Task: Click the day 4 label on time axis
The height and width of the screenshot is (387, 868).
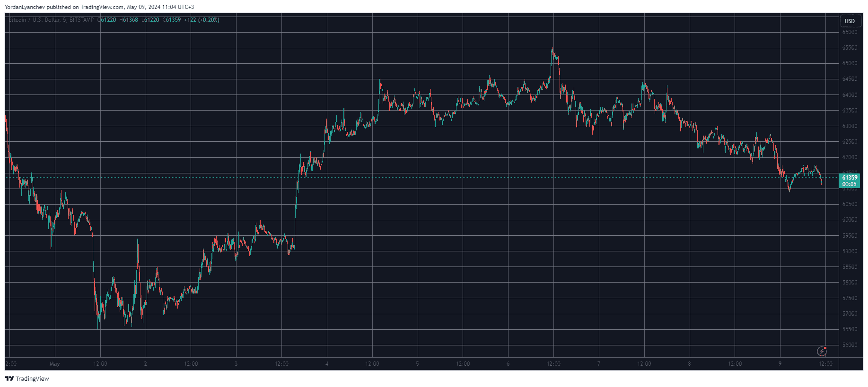Action: 327,364
